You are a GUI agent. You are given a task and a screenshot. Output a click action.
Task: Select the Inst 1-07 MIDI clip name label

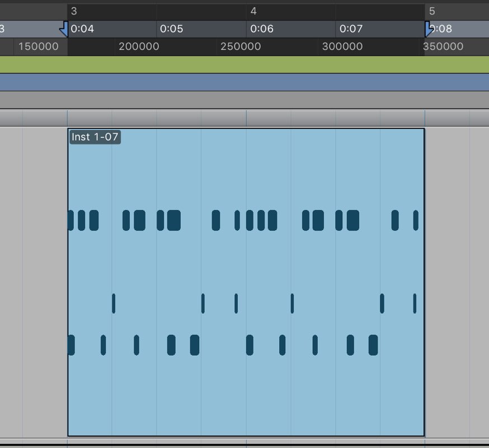(95, 137)
